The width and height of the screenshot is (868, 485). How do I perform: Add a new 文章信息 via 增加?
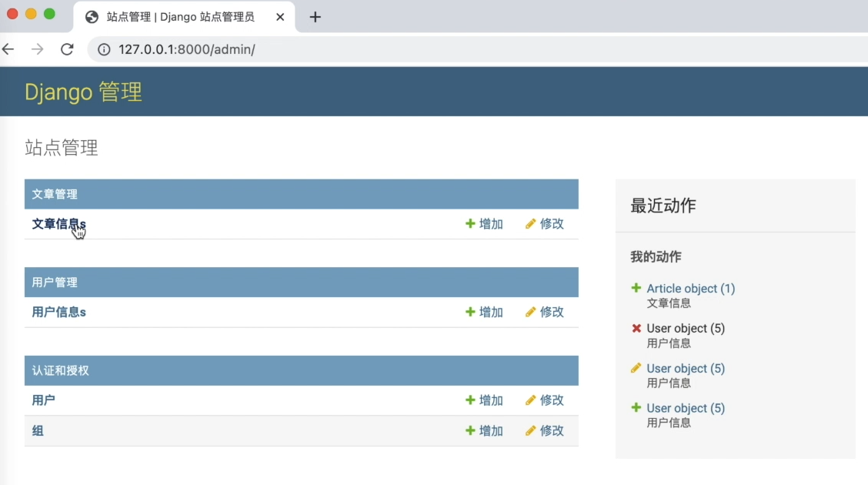pos(484,224)
